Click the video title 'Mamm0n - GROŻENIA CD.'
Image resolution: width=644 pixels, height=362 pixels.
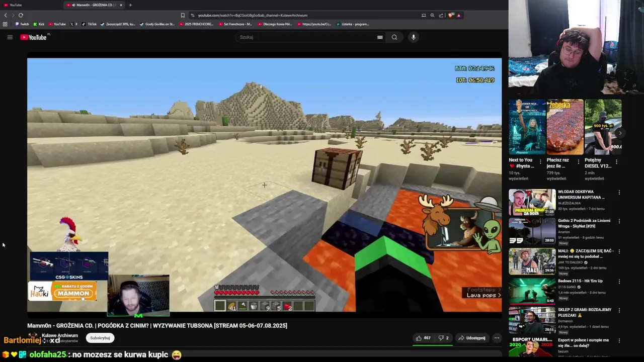coord(157,326)
